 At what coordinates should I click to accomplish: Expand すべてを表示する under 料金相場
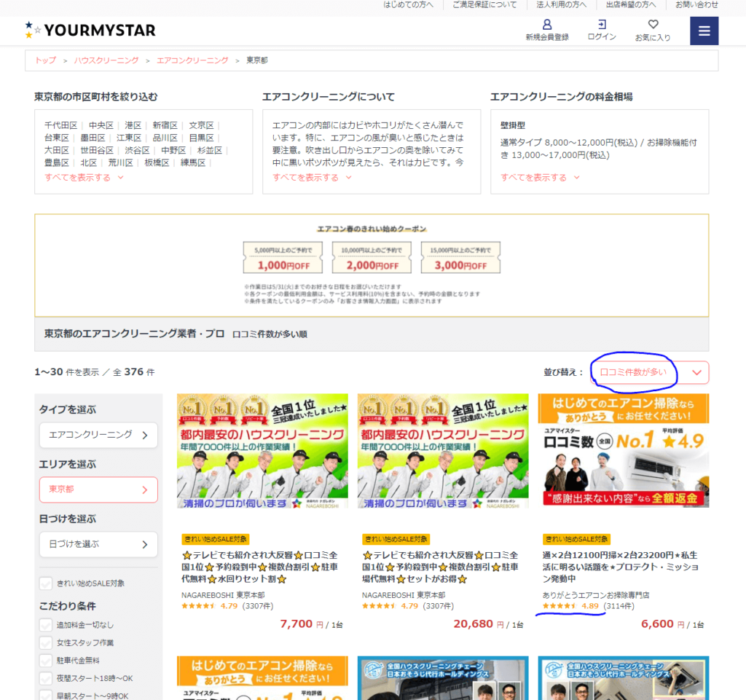[x=540, y=178]
